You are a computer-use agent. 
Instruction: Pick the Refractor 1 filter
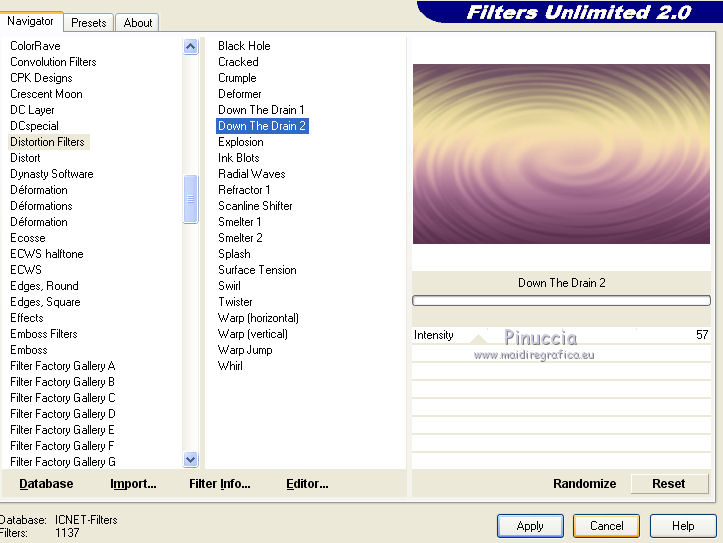(x=244, y=190)
